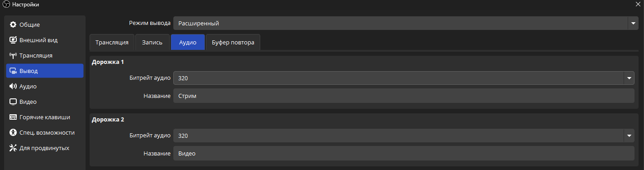The width and height of the screenshot is (644, 170).
Task: Click the tools icon for Для продвинутых
Action: pos(13,148)
